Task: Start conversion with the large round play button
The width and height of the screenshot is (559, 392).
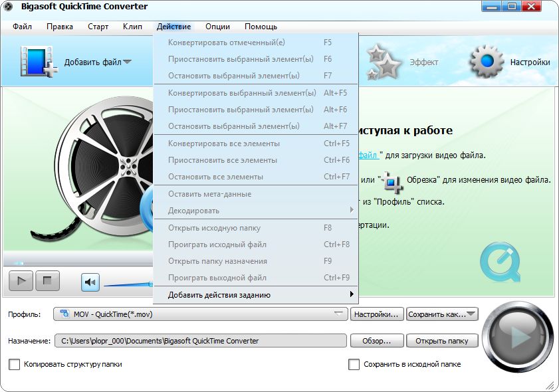Action: [x=518, y=337]
